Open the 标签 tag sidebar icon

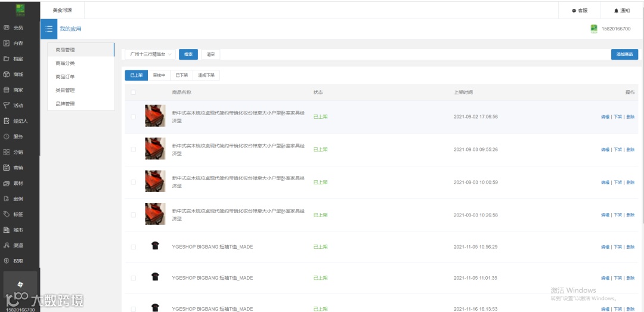coord(6,214)
